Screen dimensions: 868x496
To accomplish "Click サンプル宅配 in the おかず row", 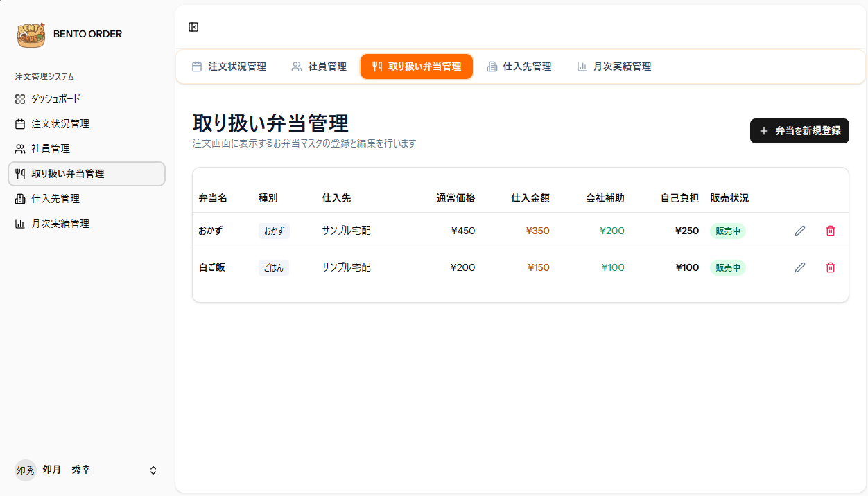I will (x=346, y=231).
